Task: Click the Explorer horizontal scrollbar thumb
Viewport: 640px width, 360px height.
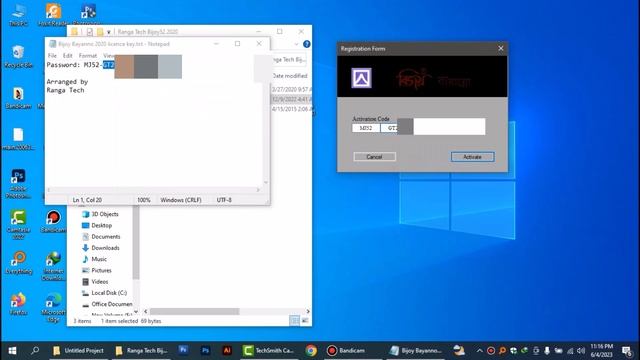Action: coord(194,311)
